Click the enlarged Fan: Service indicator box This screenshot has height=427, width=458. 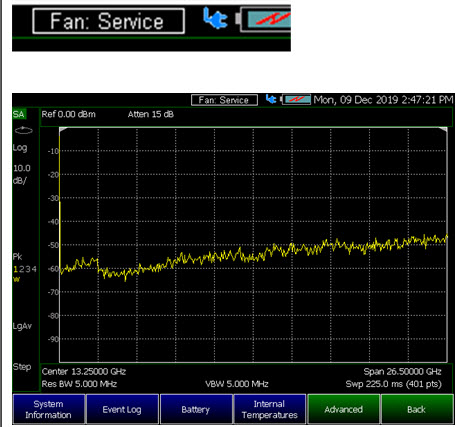point(109,21)
